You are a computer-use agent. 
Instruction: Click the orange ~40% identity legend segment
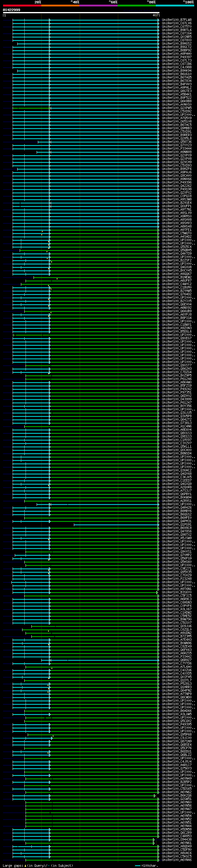(x=60, y=6)
